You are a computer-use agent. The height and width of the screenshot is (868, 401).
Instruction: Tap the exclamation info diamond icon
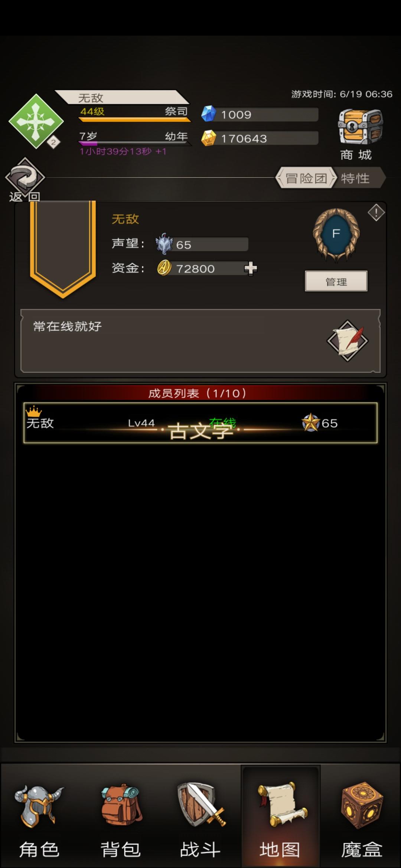coord(376,213)
